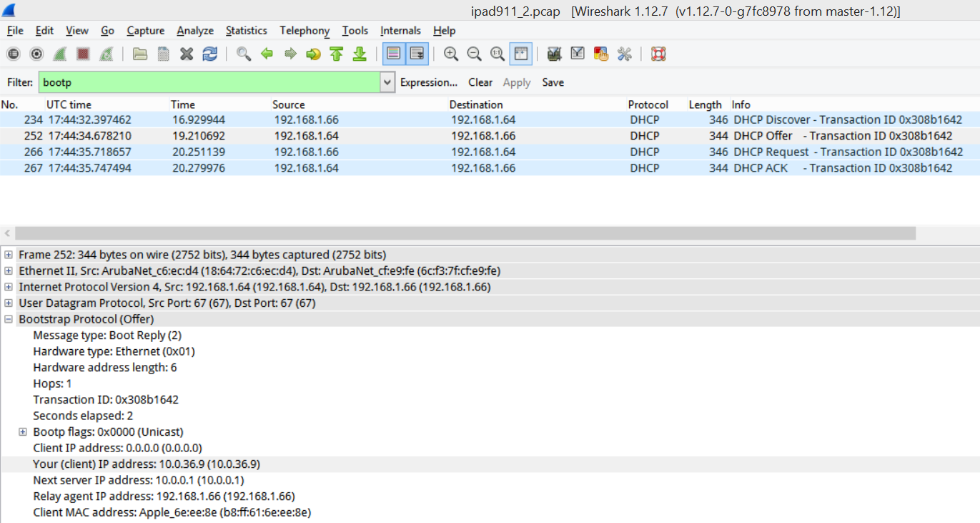Select the Message type: Boot Reply line

tap(107, 336)
